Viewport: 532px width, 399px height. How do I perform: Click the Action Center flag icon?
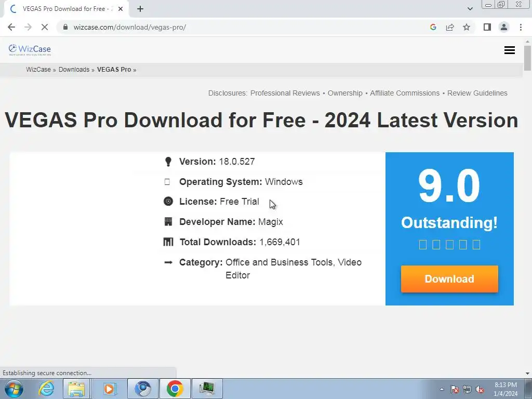coord(454,389)
